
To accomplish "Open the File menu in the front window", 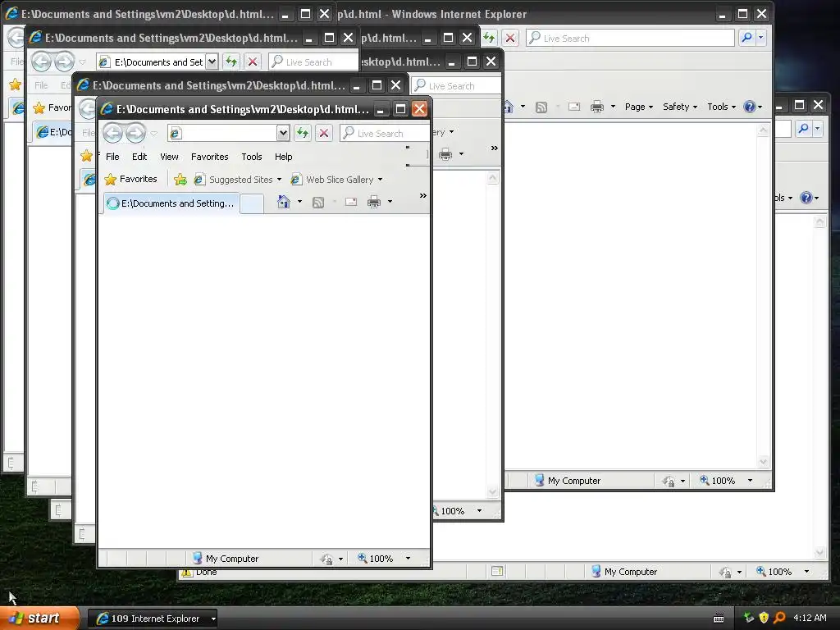I will tap(112, 157).
